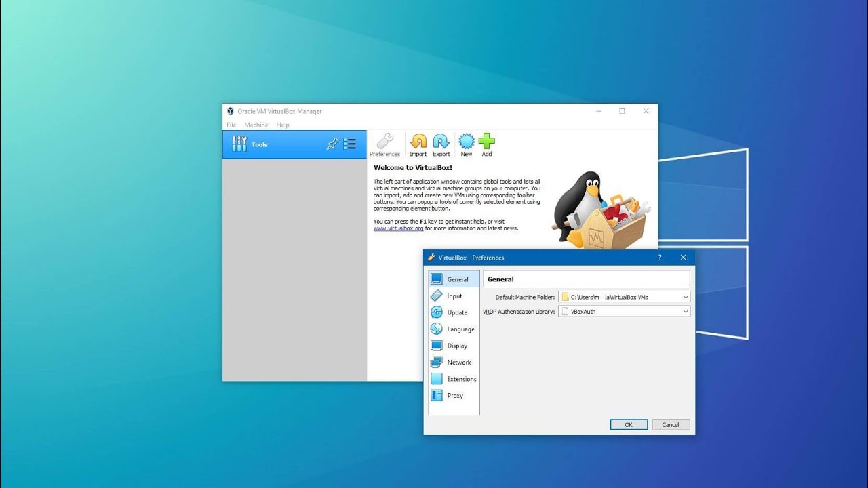Close the VirtualBox Preferences dialog
Viewport: 868px width, 488px height.
(683, 258)
